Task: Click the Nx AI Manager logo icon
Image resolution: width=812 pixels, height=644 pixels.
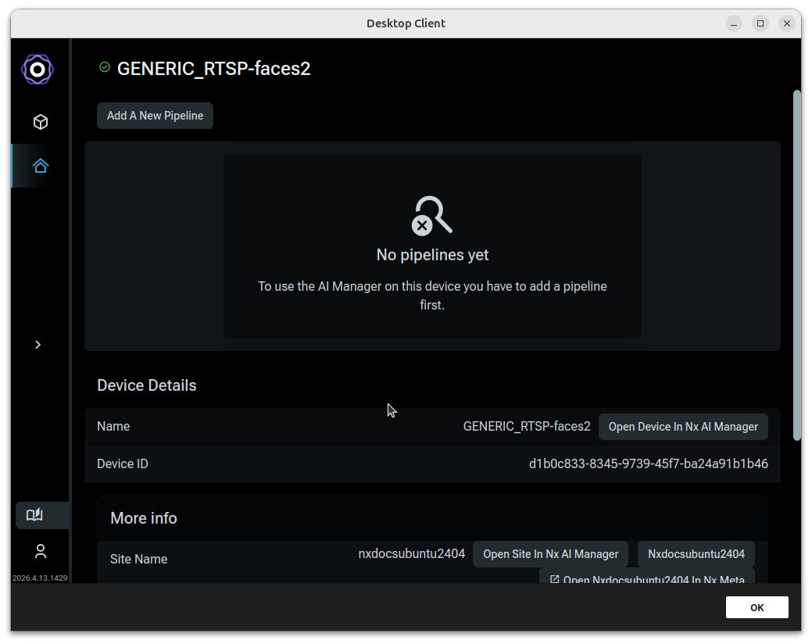Action: 38,69
